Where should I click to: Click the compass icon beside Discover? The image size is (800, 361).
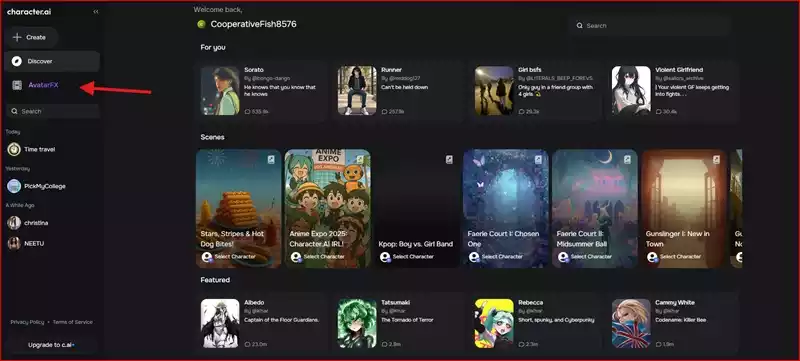pos(17,61)
